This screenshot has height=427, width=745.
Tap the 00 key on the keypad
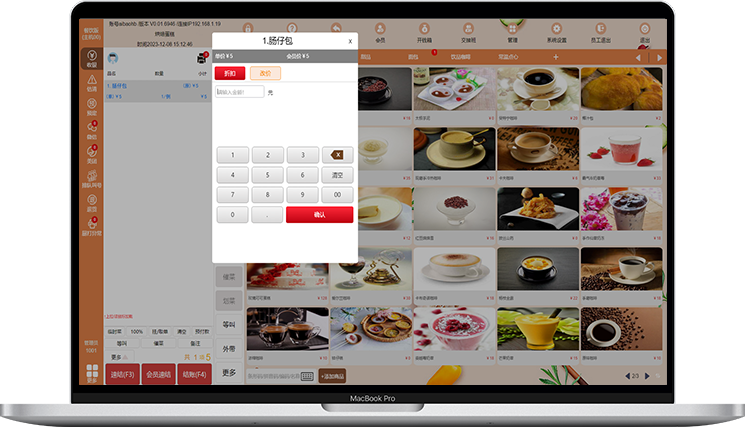337,195
